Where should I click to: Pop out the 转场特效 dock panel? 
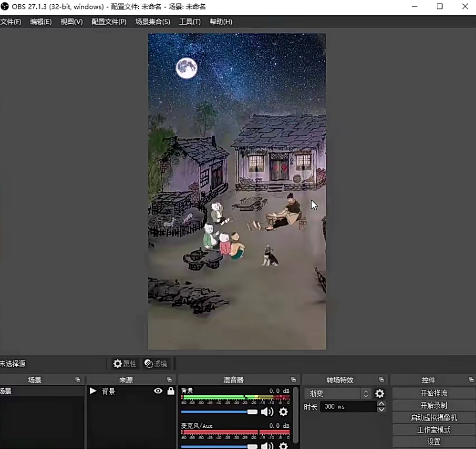pos(381,380)
